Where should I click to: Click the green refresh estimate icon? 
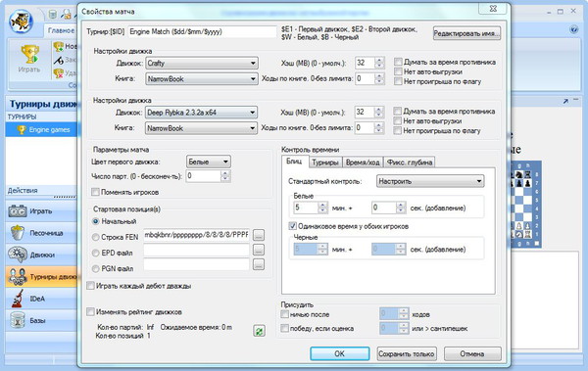tap(259, 331)
